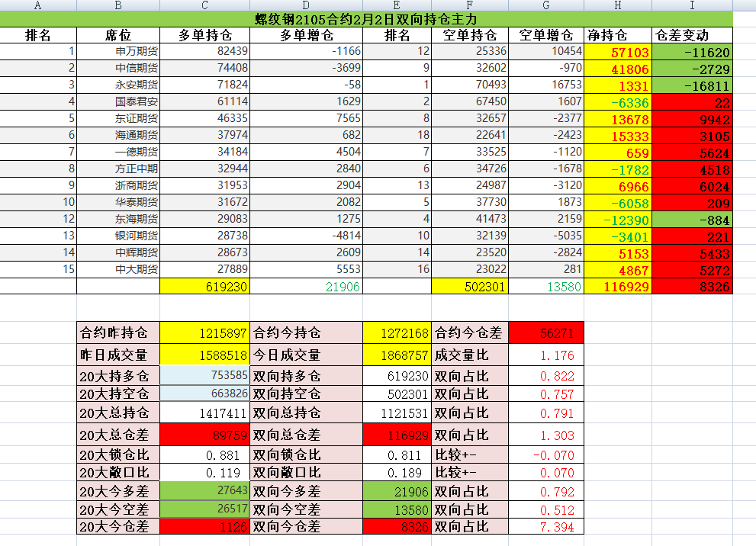Click the cell 东证期货
The height and width of the screenshot is (546, 756).
click(118, 118)
